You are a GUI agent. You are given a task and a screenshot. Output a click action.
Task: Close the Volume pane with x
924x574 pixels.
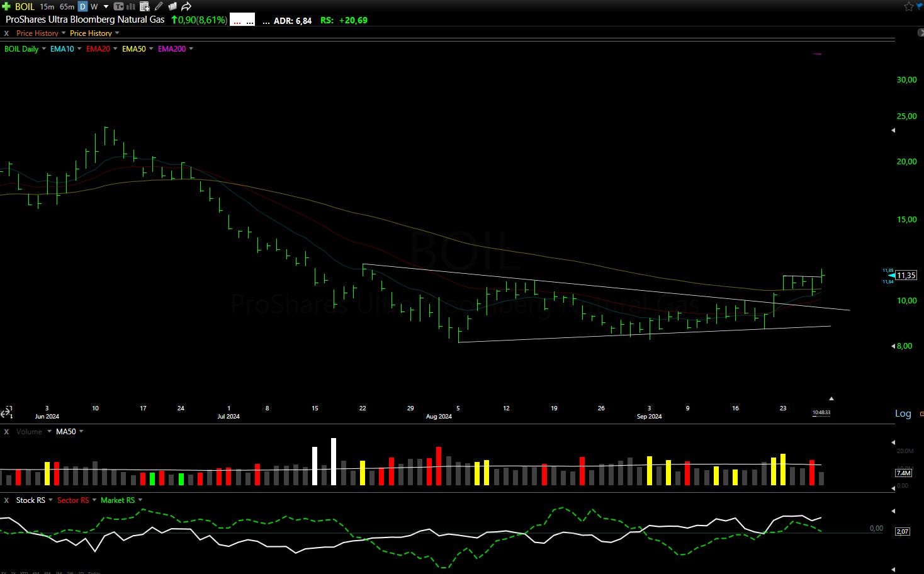click(6, 432)
